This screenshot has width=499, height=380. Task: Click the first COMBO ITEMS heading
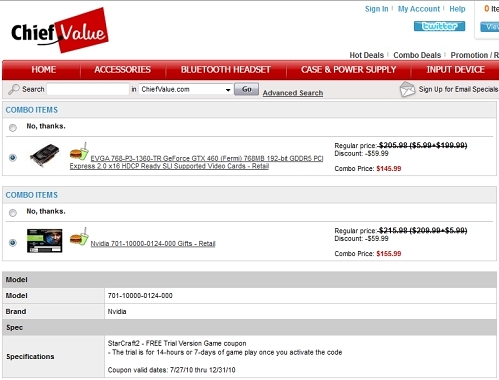(32, 110)
